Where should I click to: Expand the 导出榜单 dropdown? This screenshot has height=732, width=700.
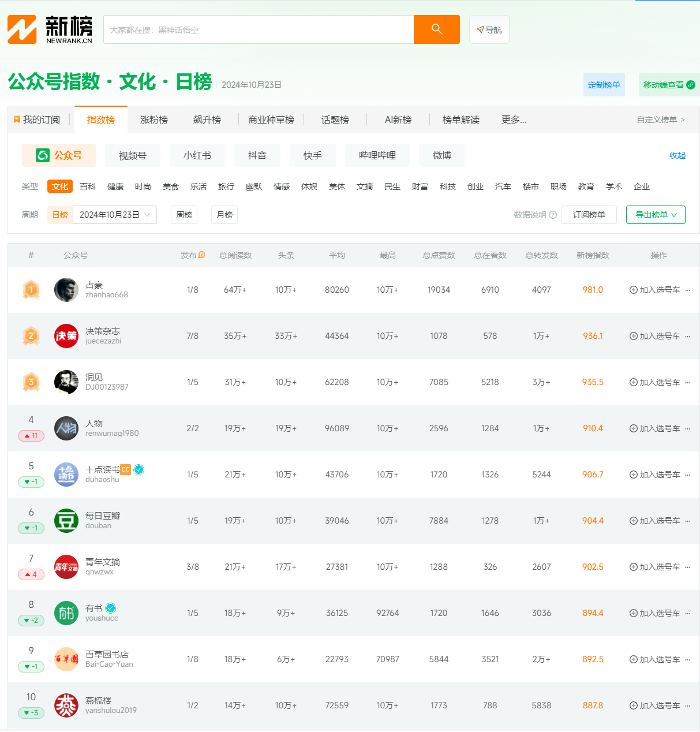click(656, 215)
